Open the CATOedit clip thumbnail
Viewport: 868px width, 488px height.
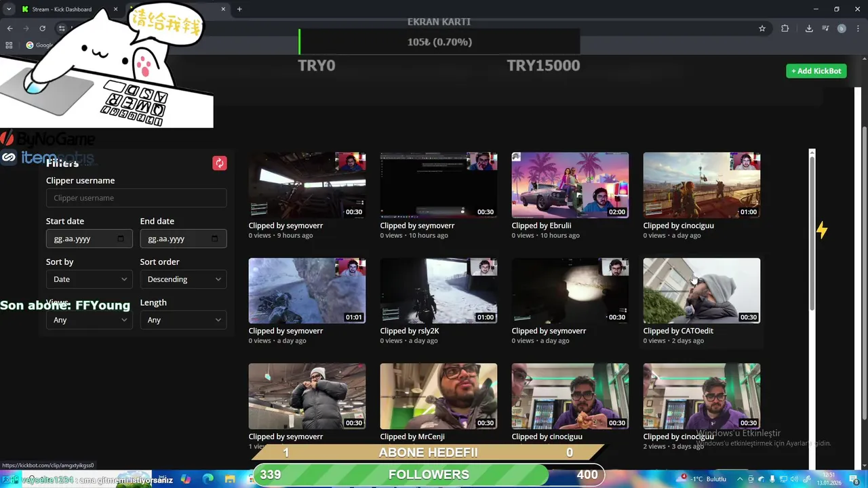point(702,291)
